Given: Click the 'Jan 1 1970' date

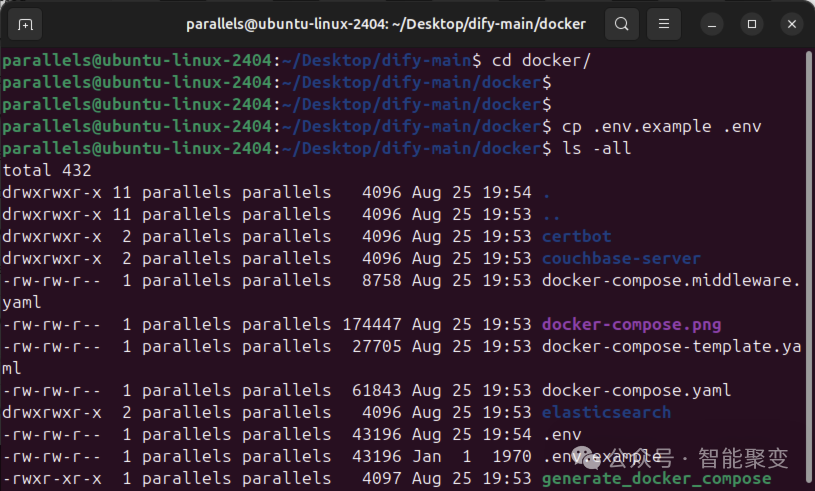Looking at the screenshot, I should pos(471,457).
